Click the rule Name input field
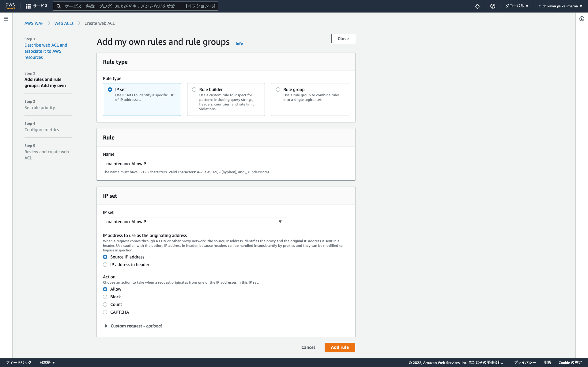The image size is (588, 367). [x=194, y=163]
